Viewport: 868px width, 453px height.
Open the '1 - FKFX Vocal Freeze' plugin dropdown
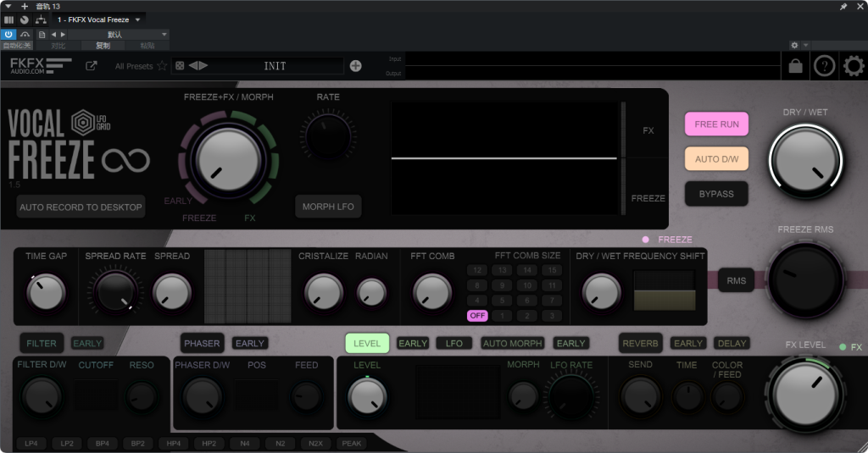click(x=98, y=19)
